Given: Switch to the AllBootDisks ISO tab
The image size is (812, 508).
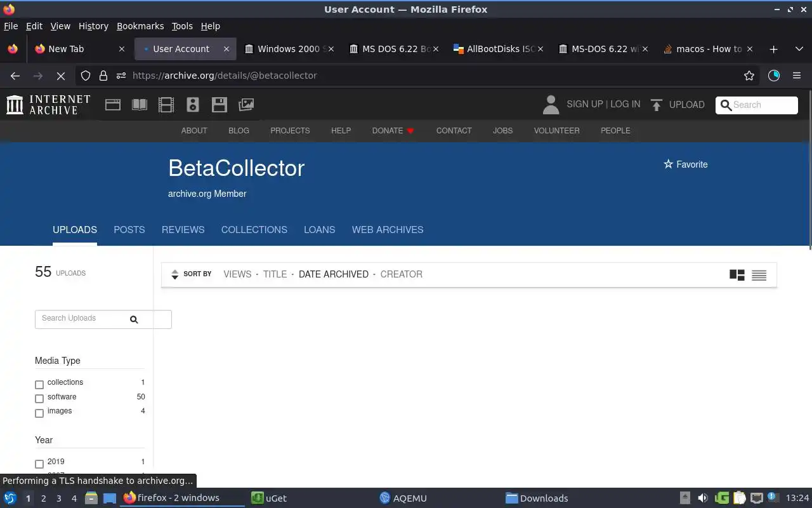Looking at the screenshot, I should pos(499,49).
